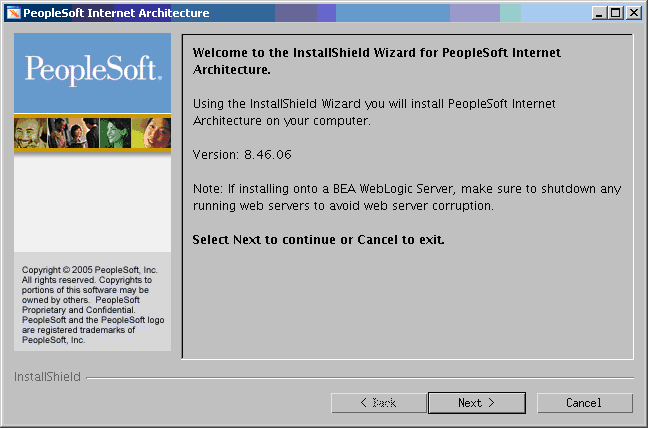
Task: Click the PeopleSoft logo banner
Action: pyautogui.click(x=92, y=71)
